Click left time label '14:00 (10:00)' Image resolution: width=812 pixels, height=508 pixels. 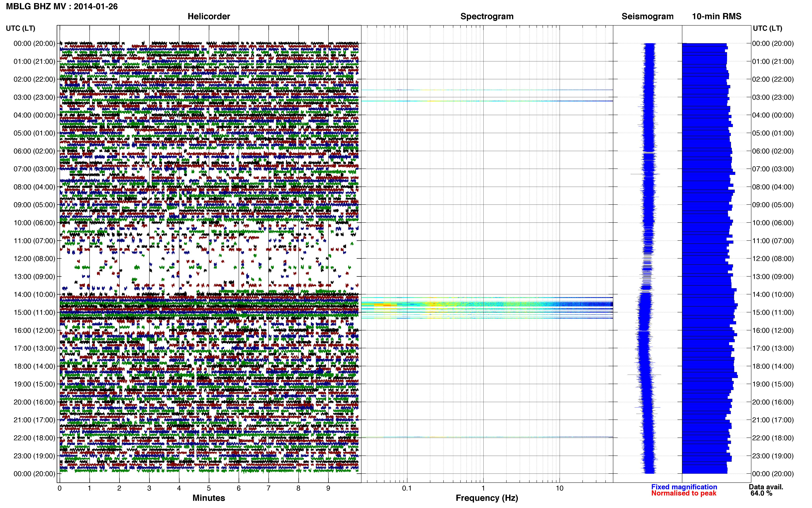click(34, 294)
